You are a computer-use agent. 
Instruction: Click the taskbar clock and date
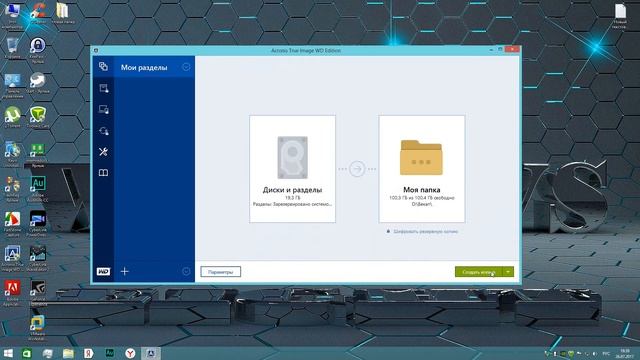[624, 353]
